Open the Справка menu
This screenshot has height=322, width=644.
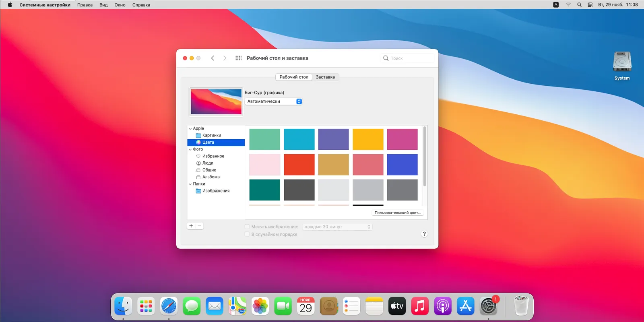pyautogui.click(x=141, y=5)
